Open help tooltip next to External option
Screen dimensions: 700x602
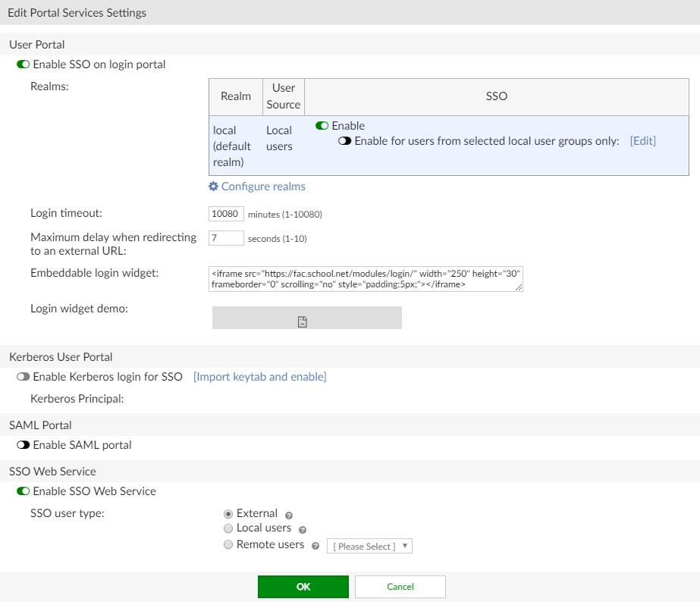pyautogui.click(x=288, y=515)
